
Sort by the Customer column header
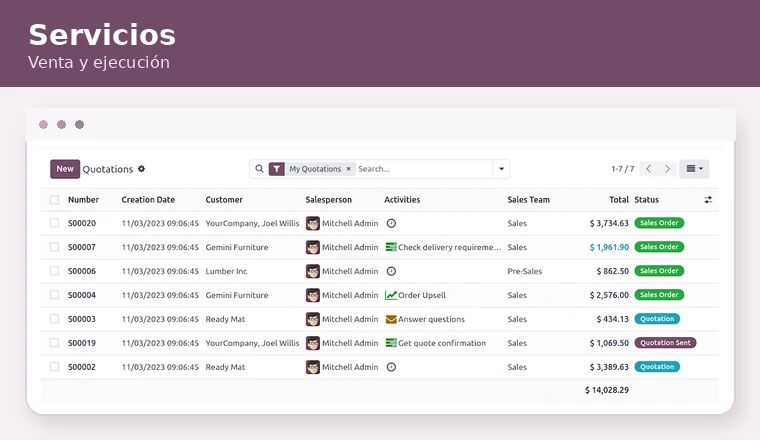[x=224, y=200]
